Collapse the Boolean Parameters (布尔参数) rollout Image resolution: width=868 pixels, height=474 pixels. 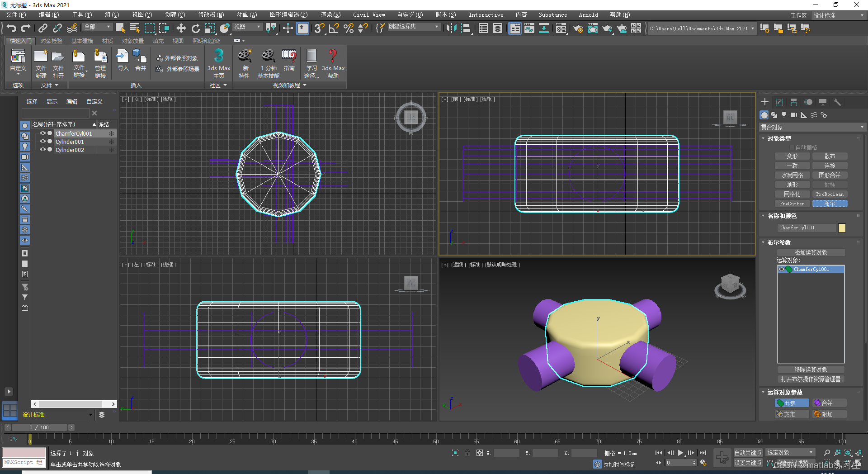pyautogui.click(x=778, y=242)
